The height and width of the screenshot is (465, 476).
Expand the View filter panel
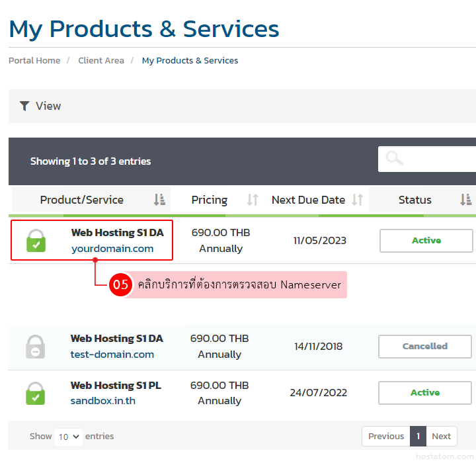[48, 106]
